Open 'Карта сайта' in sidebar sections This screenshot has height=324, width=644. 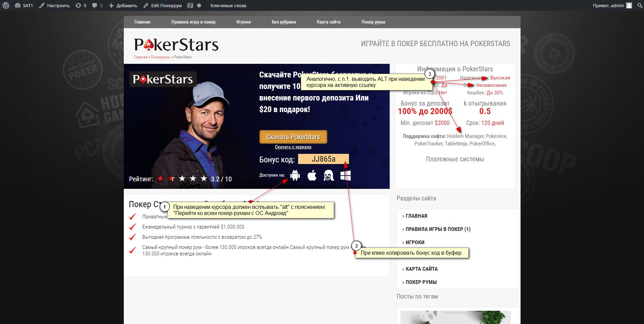click(x=422, y=269)
